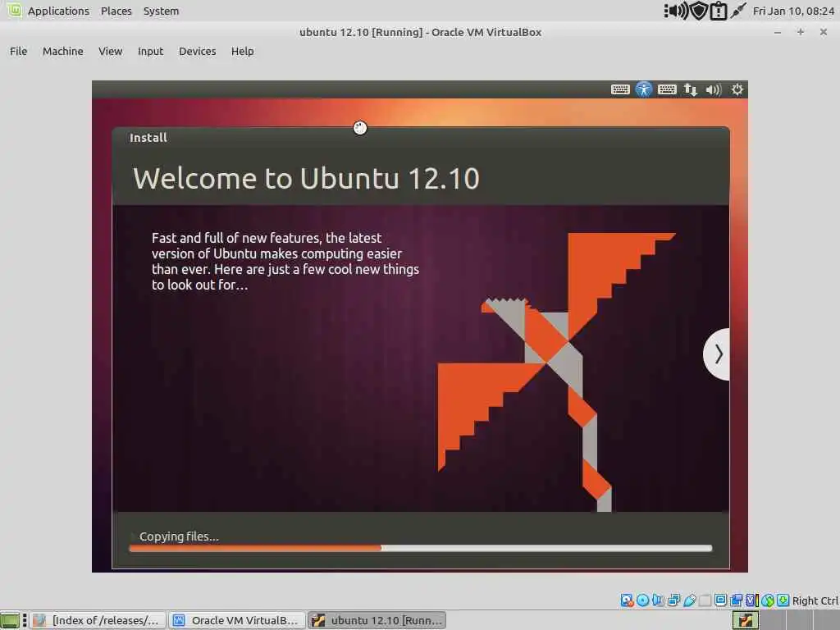Image resolution: width=840 pixels, height=630 pixels.
Task: Open the Ubuntu power gear session menu
Action: tap(737, 89)
